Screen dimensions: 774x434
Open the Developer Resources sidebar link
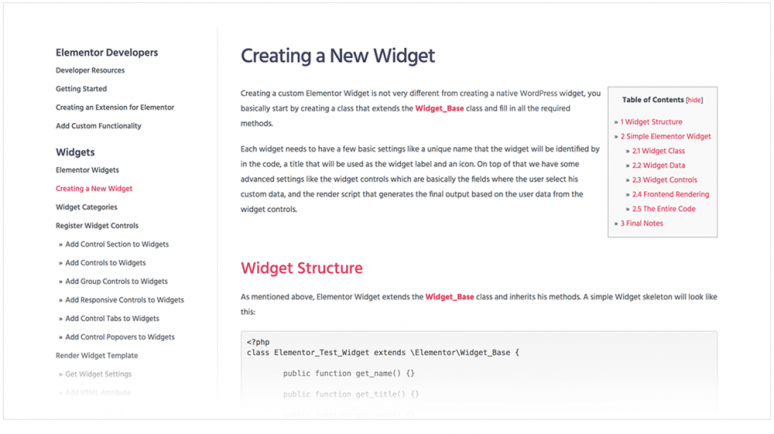tap(90, 70)
